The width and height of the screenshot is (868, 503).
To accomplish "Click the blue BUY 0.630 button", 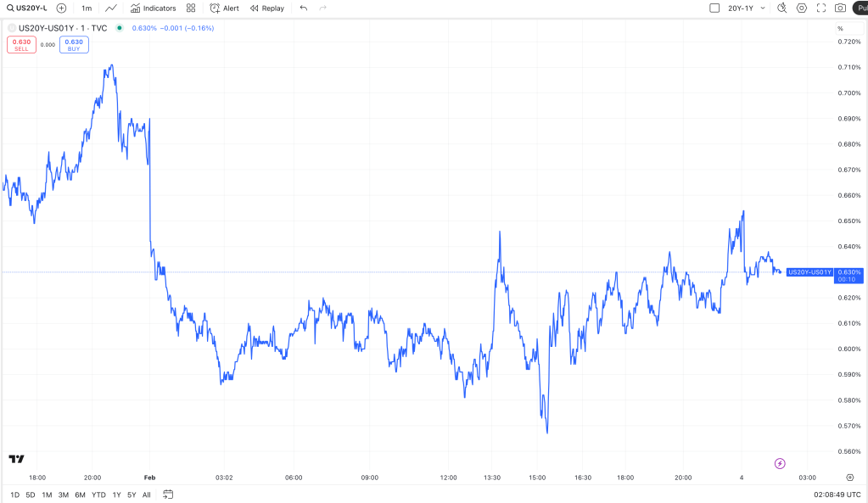I will 74,44.
